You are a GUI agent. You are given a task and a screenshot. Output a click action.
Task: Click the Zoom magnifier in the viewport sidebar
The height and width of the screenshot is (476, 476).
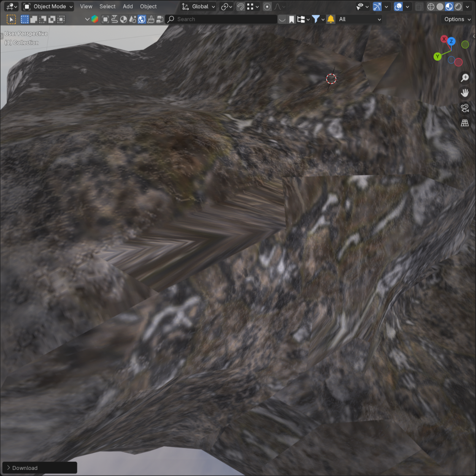tap(465, 78)
